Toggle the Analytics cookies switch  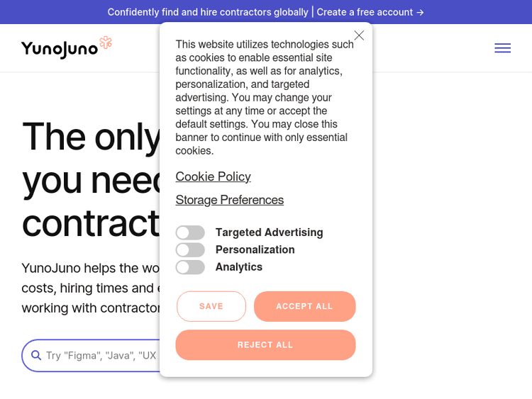pos(190,267)
